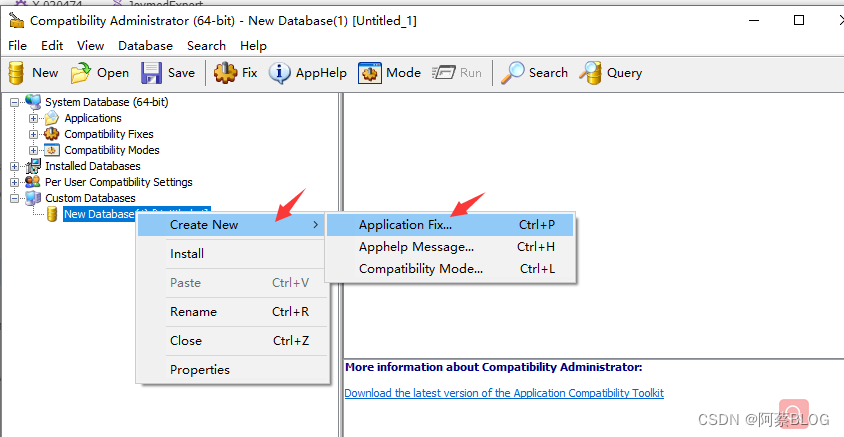Open the View menu
This screenshot has height=437, width=844.
click(x=90, y=46)
